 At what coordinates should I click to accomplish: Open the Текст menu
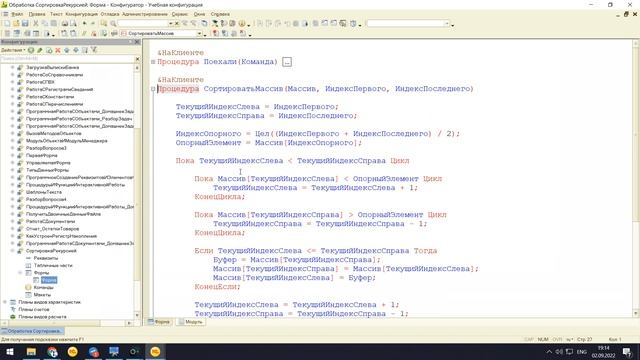(x=56, y=14)
